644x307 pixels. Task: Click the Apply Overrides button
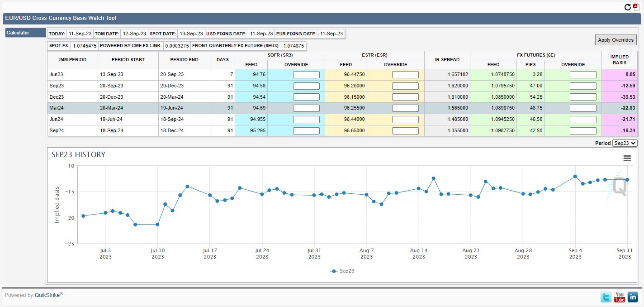pyautogui.click(x=616, y=40)
